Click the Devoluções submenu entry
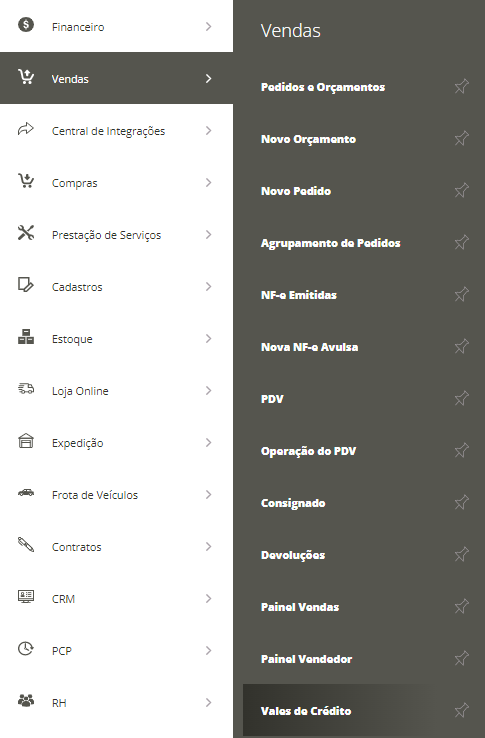The image size is (485, 738). (x=293, y=555)
